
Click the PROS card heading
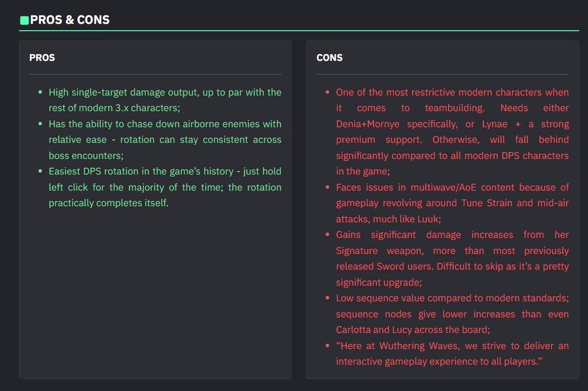pos(42,58)
